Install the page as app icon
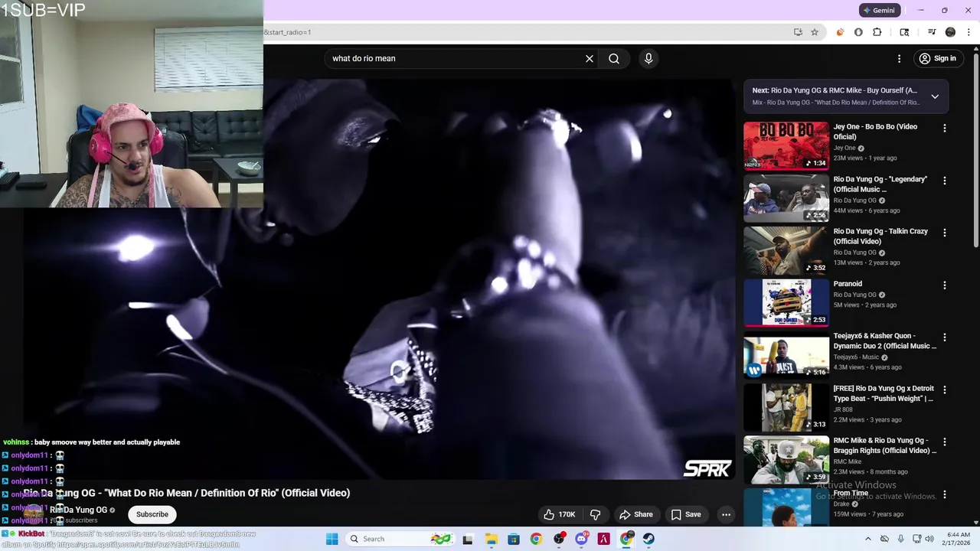This screenshot has height=551, width=980. point(798,32)
